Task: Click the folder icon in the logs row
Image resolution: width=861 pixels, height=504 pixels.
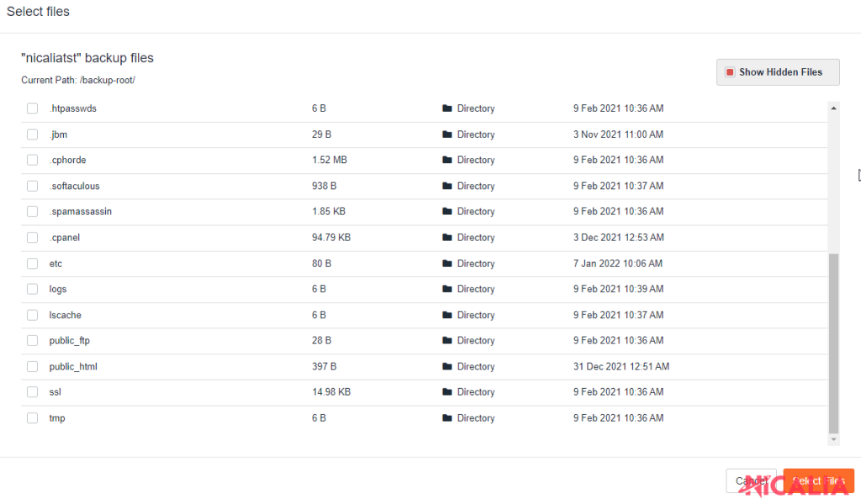Action: pos(447,289)
